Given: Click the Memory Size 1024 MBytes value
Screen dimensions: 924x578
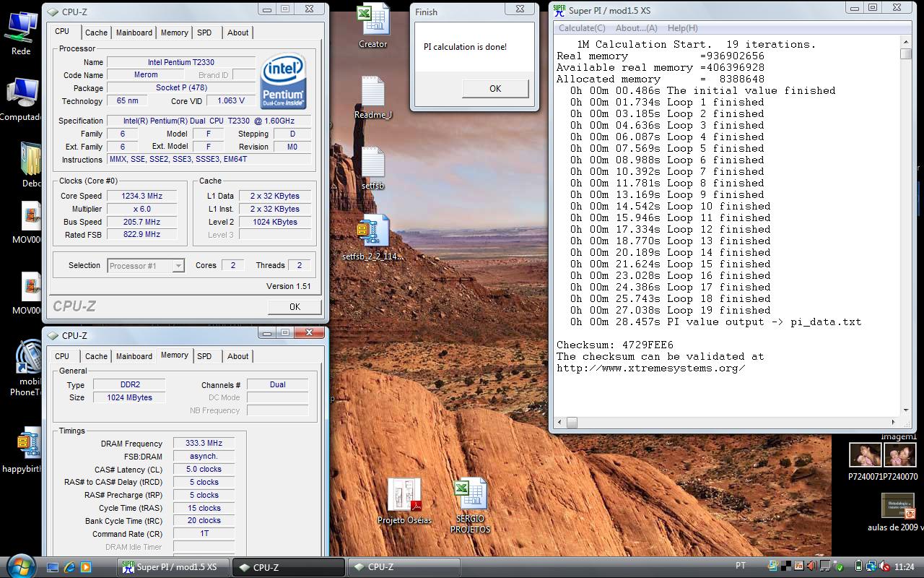Looking at the screenshot, I should [130, 397].
